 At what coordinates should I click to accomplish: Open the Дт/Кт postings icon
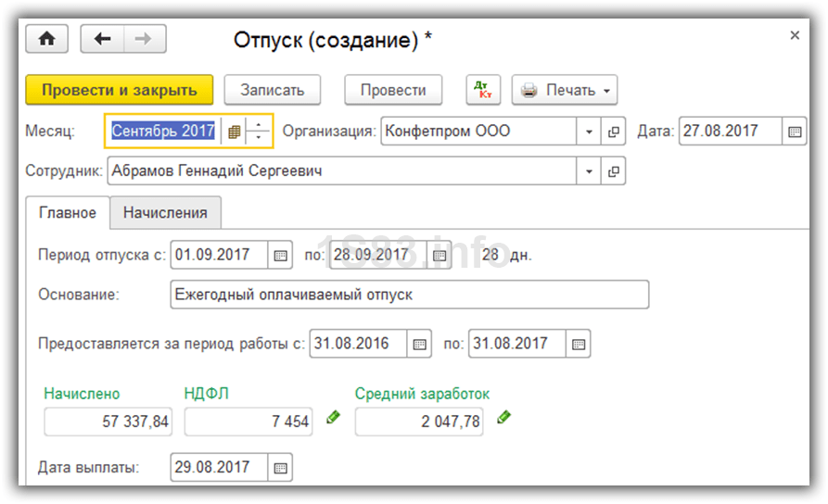click(482, 90)
